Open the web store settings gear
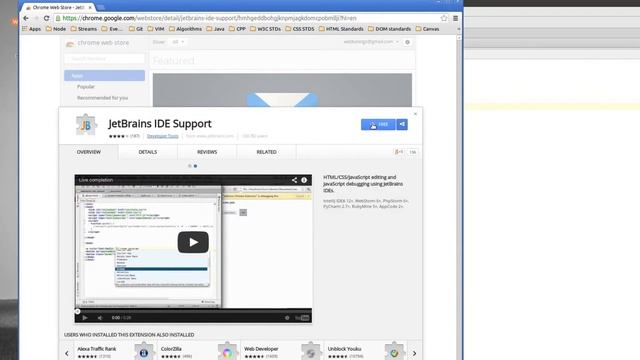 pos(407,42)
